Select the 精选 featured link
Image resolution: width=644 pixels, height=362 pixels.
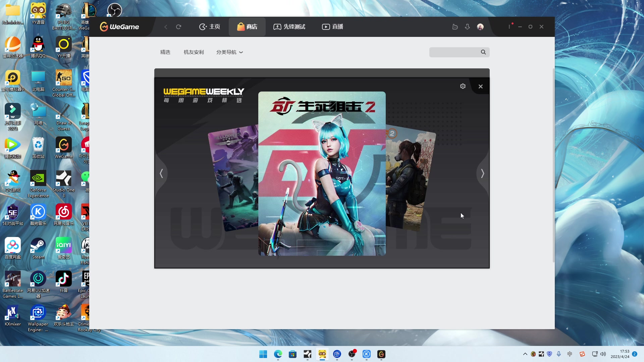click(165, 52)
